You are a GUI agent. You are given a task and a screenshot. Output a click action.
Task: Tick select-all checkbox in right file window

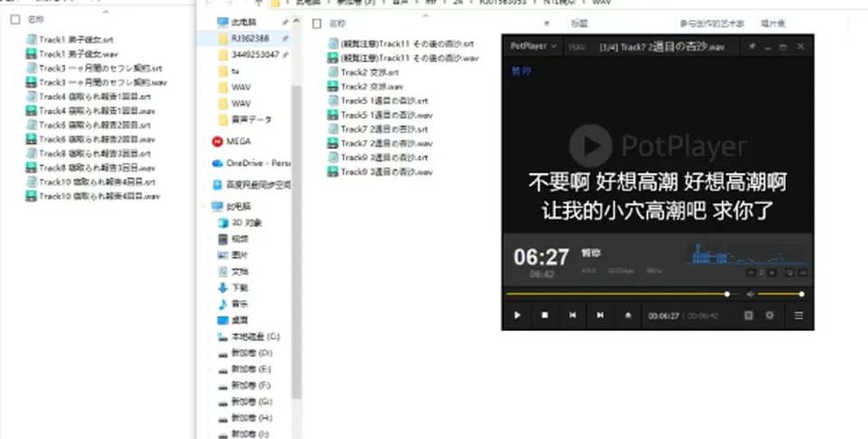click(316, 23)
